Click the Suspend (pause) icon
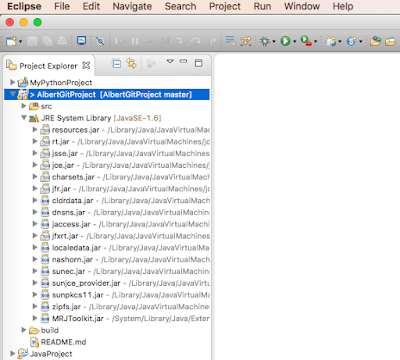Image resolution: width=400 pixels, height=360 pixels. click(135, 41)
